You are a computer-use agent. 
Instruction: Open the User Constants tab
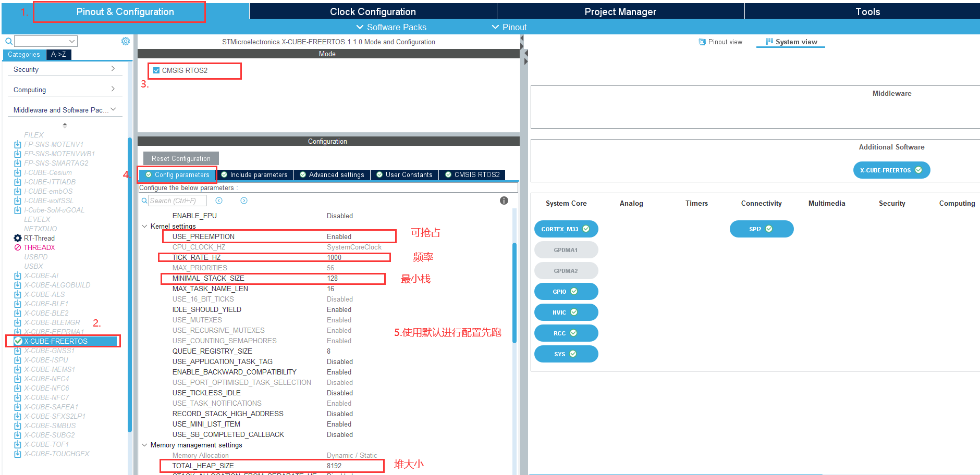(x=405, y=175)
